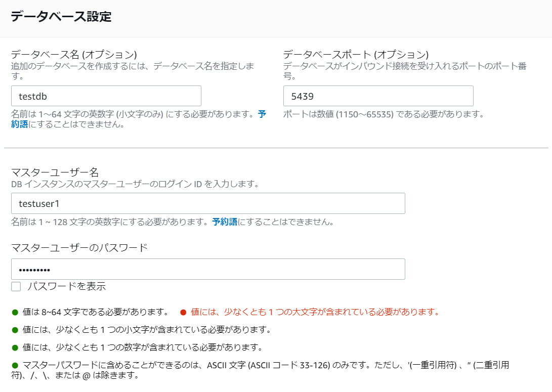Select the database port field showing "5439"
The height and width of the screenshot is (392, 552).
pos(378,96)
